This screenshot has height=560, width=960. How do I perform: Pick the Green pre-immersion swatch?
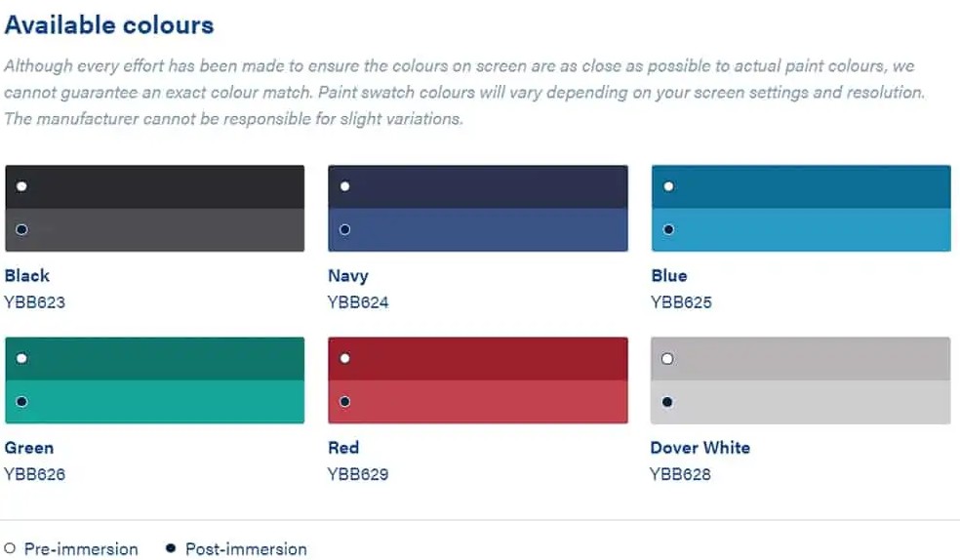154,358
